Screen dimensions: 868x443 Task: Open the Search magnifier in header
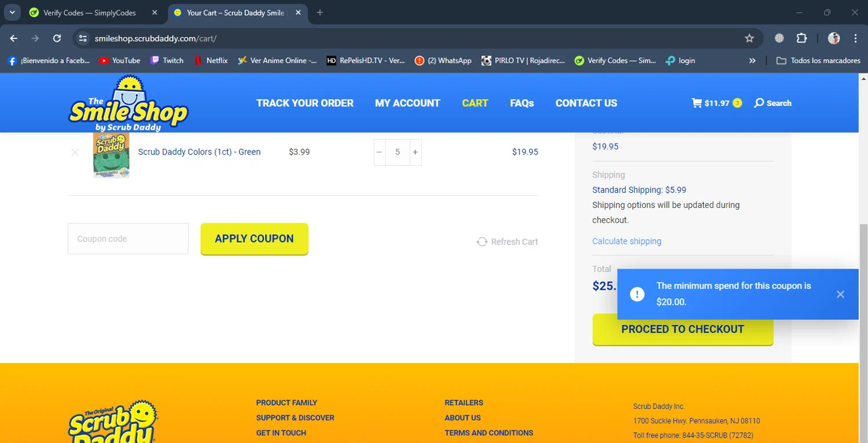click(x=773, y=103)
